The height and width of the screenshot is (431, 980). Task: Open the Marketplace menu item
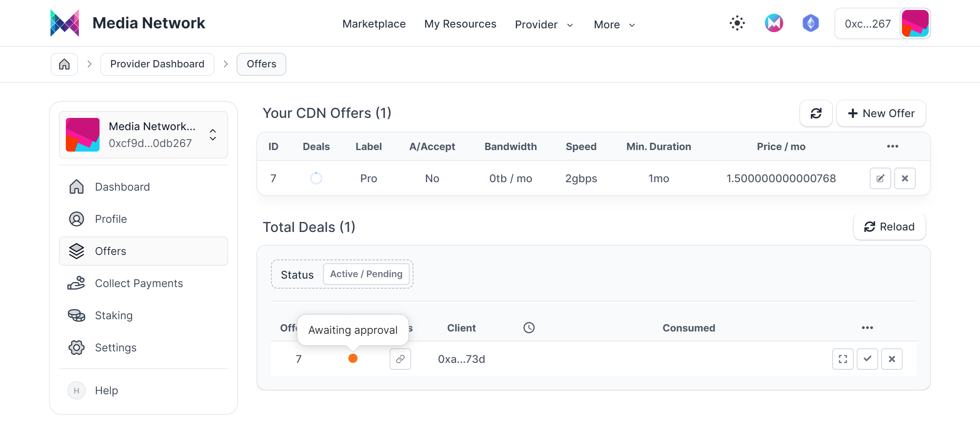374,23
